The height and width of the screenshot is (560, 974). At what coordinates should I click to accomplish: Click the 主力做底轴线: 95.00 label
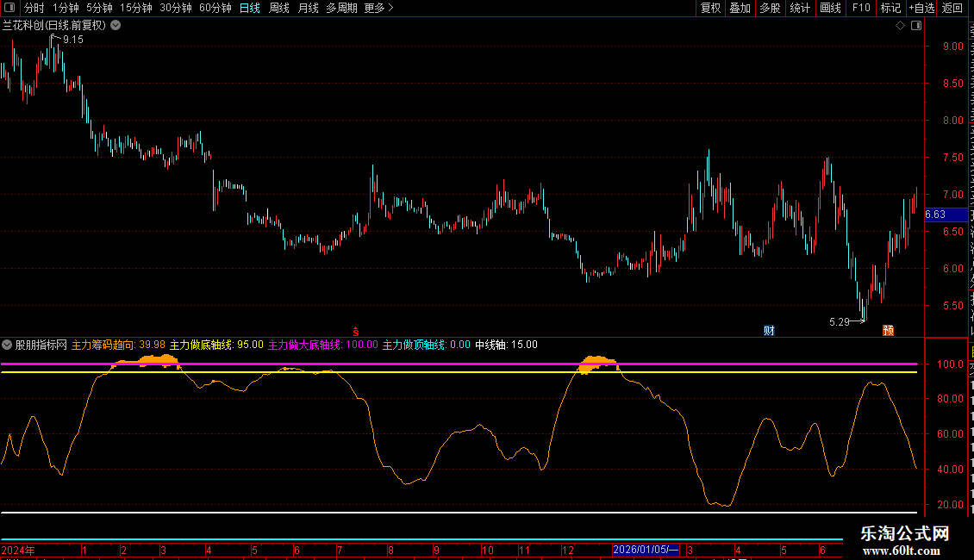tap(216, 345)
